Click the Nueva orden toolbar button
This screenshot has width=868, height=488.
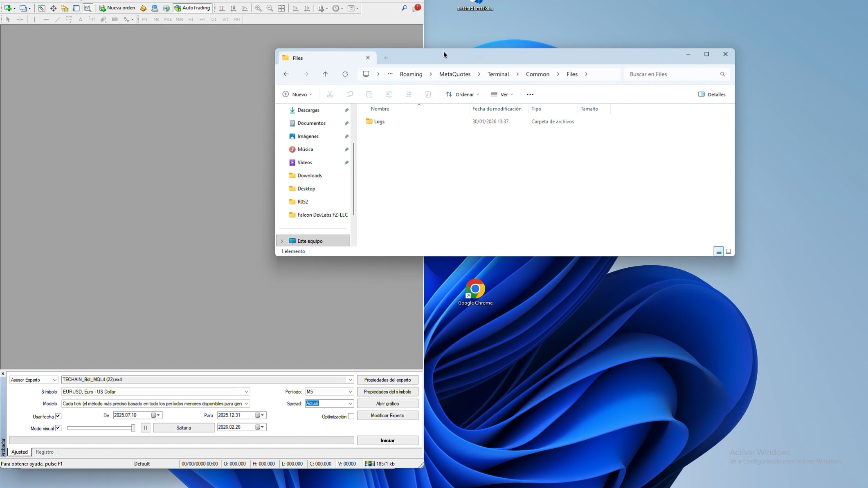coord(117,8)
